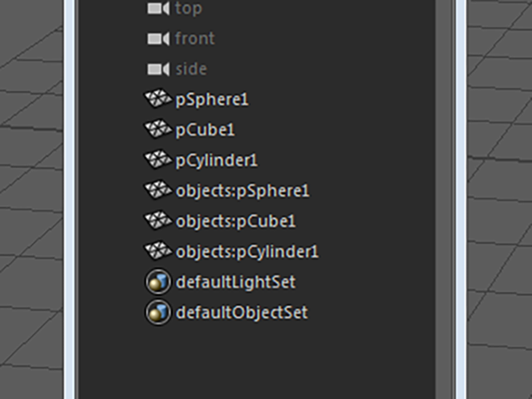The width and height of the screenshot is (532, 399).
Task: Select the objects:pSphere1 entry
Action: pos(242,191)
